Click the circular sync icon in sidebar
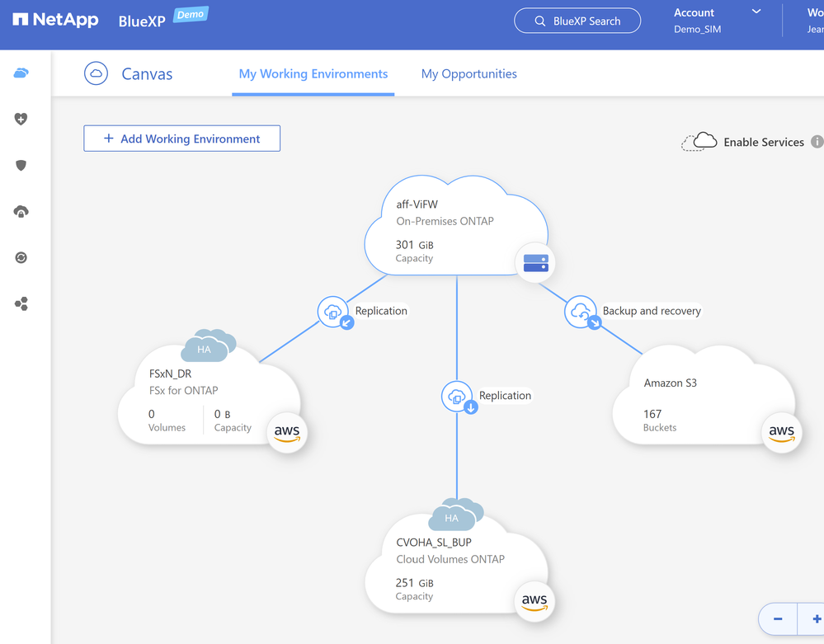 (21, 258)
